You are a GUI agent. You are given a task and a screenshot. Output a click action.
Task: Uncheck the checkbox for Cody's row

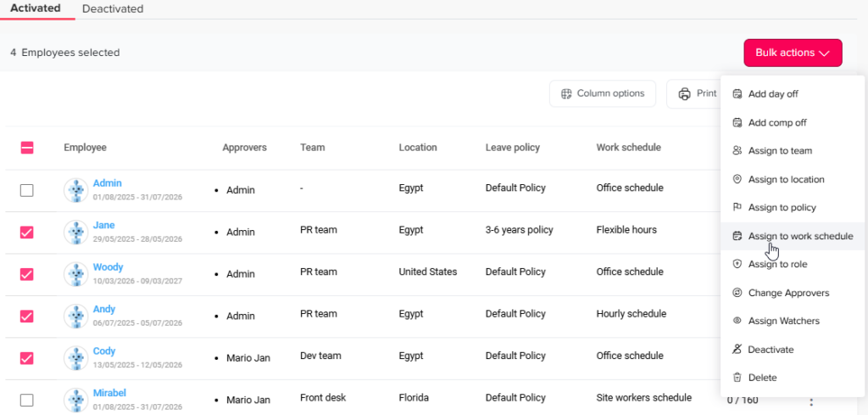pos(26,358)
